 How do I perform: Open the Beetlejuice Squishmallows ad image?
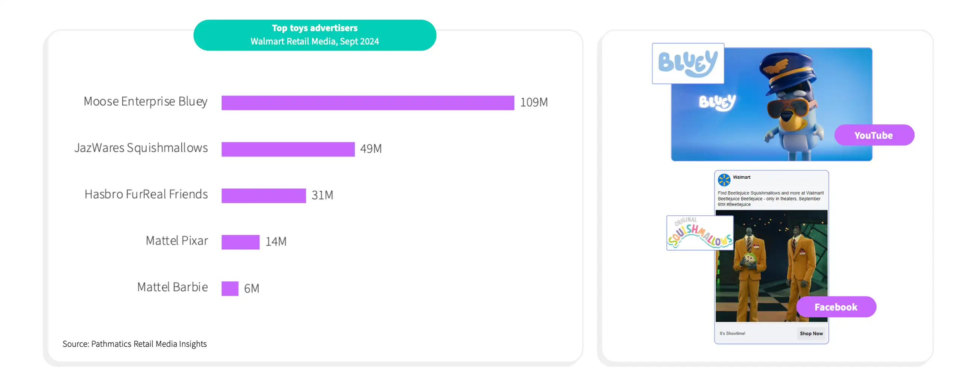pyautogui.click(x=771, y=266)
